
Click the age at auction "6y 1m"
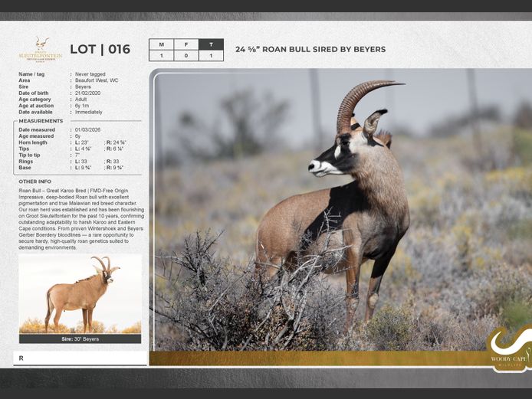point(82,106)
